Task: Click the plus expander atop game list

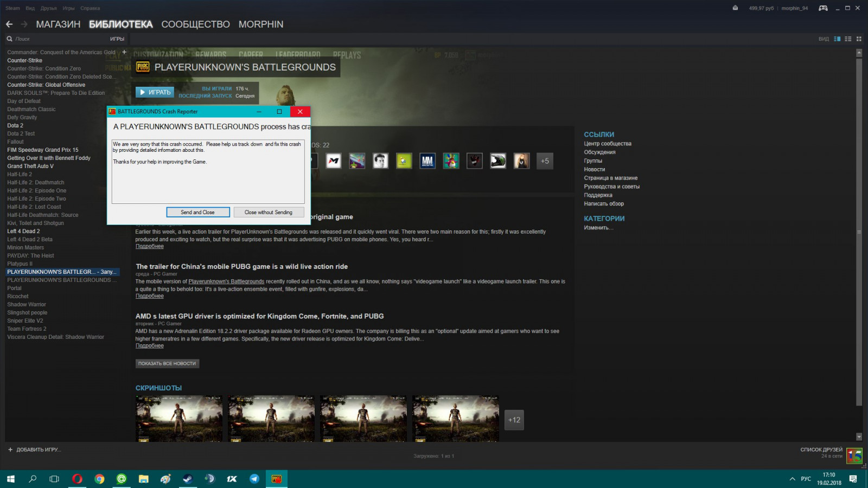Action: click(x=124, y=52)
